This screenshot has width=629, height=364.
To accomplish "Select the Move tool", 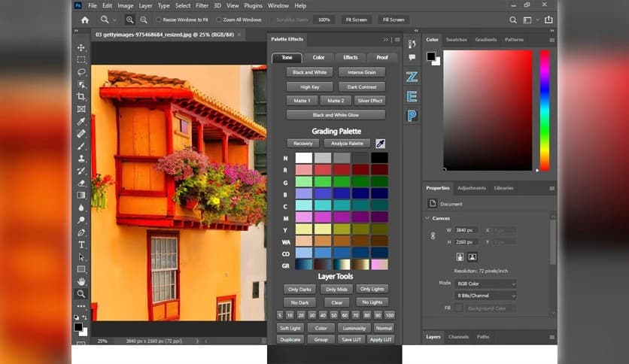I will coord(81,47).
